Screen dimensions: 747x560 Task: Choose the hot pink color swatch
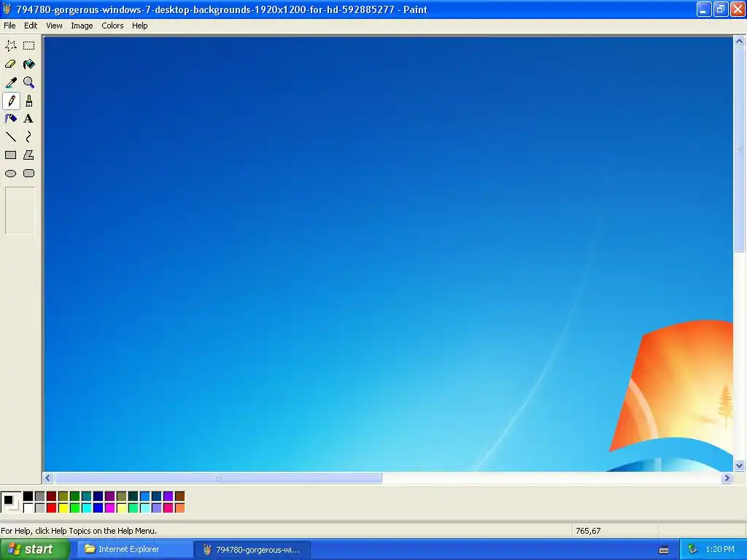coord(169,508)
